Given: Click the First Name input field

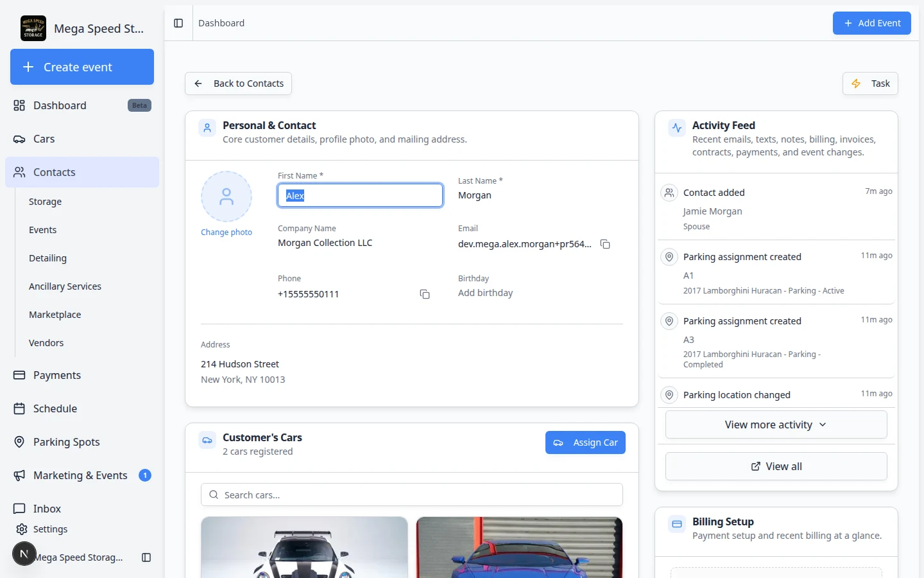Looking at the screenshot, I should tap(360, 195).
